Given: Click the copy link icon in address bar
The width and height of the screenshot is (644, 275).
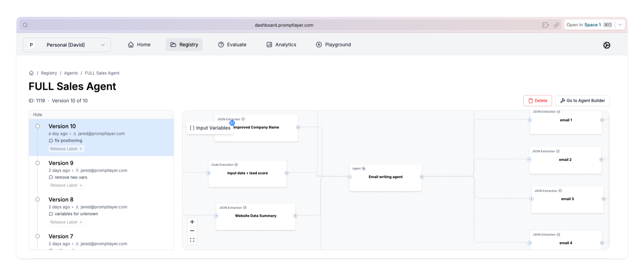Looking at the screenshot, I should coord(557,25).
